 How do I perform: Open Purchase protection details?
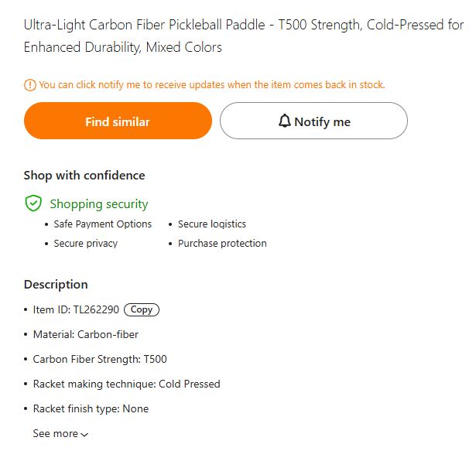pos(222,244)
